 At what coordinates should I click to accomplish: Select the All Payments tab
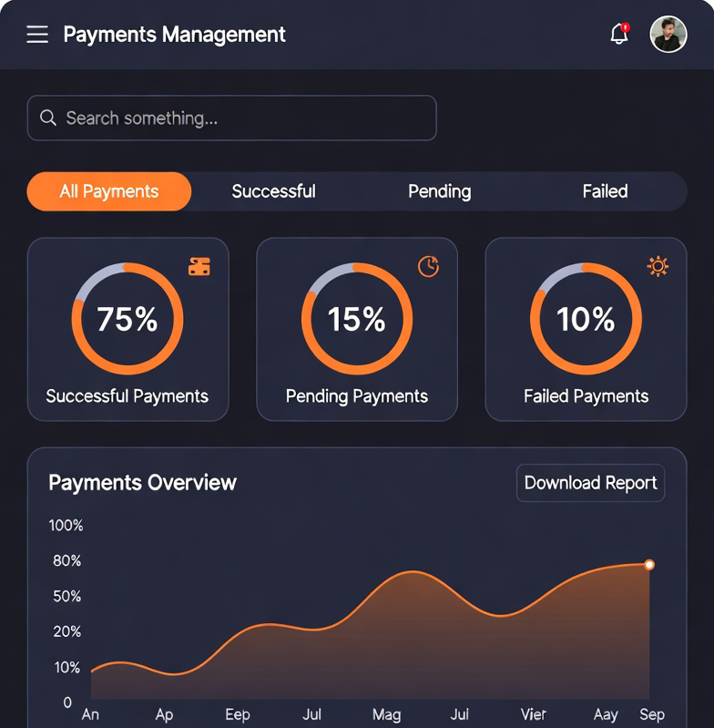109,191
